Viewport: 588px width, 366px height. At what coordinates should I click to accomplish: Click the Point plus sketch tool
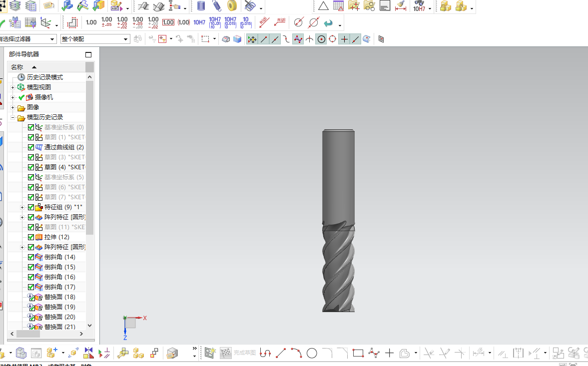click(389, 353)
